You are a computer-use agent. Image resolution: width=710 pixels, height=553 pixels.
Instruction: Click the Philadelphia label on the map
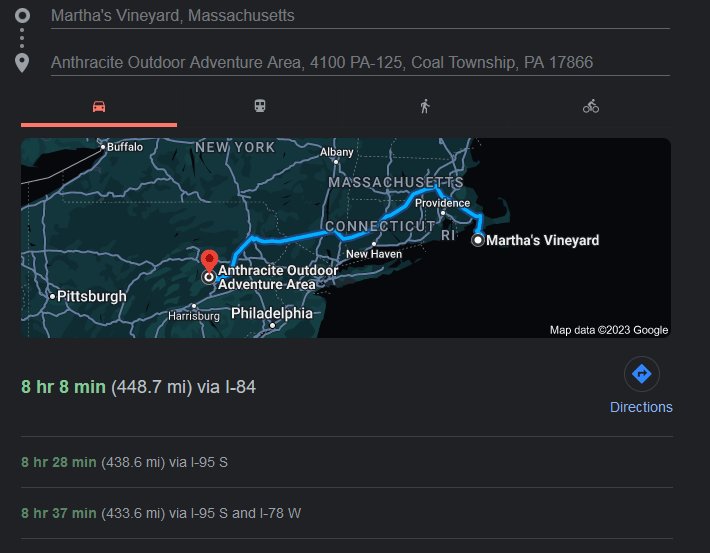tap(271, 314)
